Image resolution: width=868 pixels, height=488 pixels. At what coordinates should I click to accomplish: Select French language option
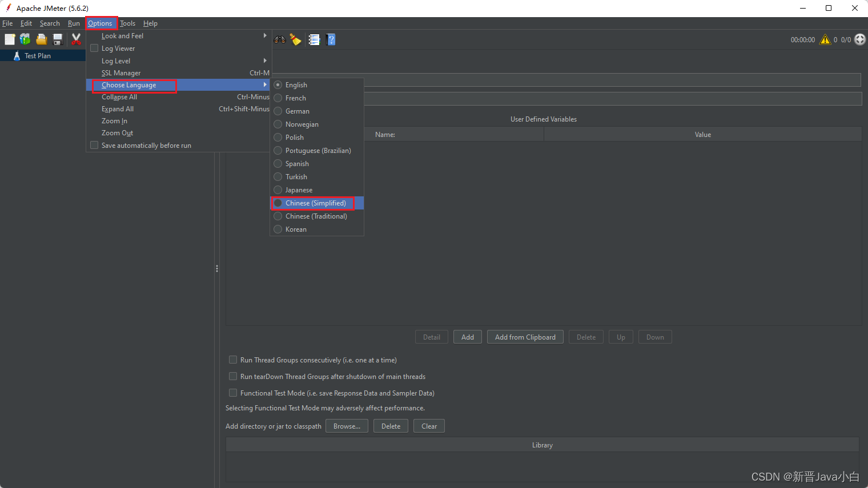click(x=317, y=98)
